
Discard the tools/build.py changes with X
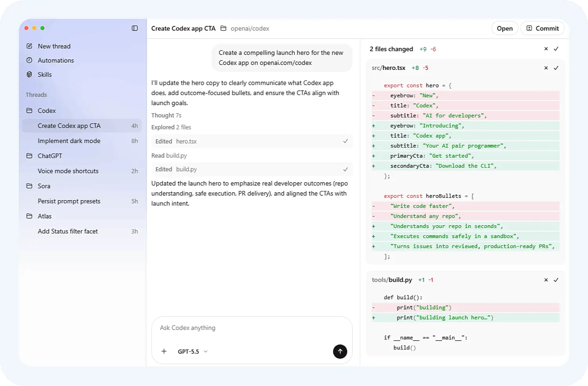[x=546, y=280]
